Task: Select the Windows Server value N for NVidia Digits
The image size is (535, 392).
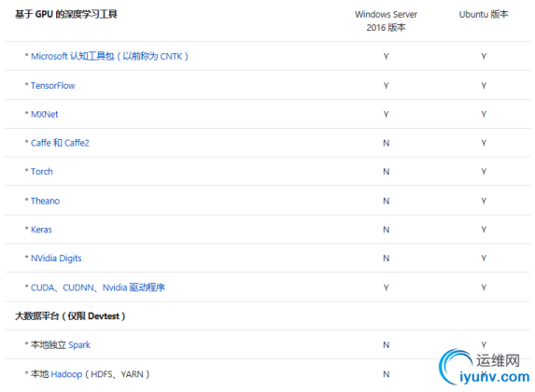Action: (x=386, y=259)
